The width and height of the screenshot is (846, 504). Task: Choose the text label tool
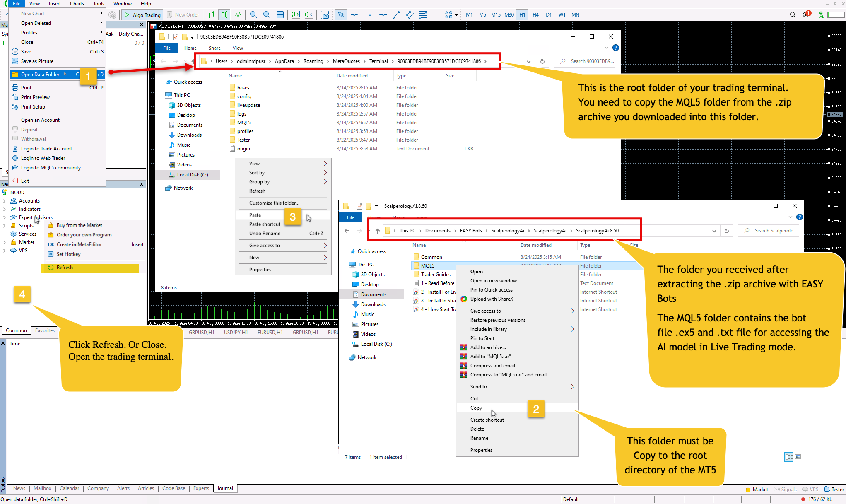coord(436,15)
